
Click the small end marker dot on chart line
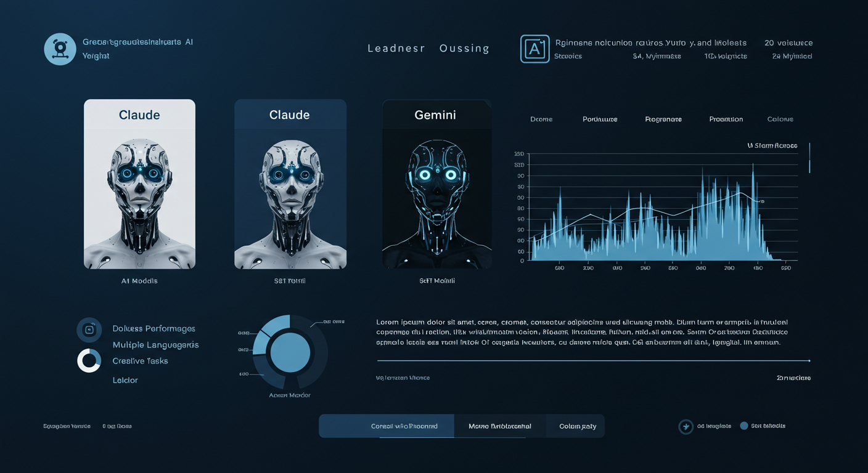point(763,201)
